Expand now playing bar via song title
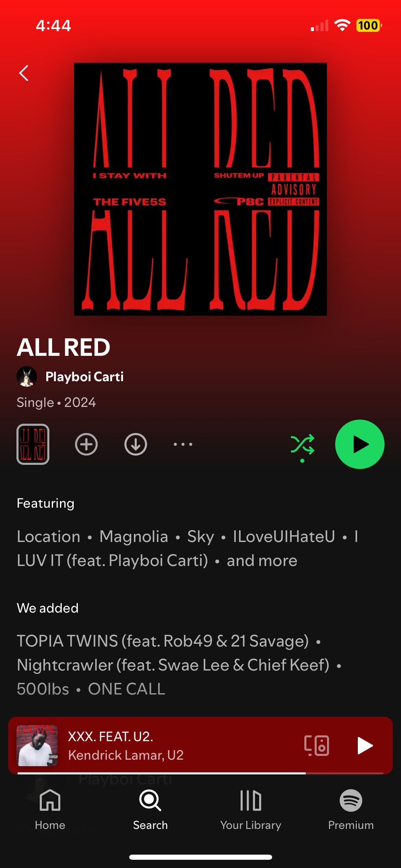401x868 pixels. point(110,736)
